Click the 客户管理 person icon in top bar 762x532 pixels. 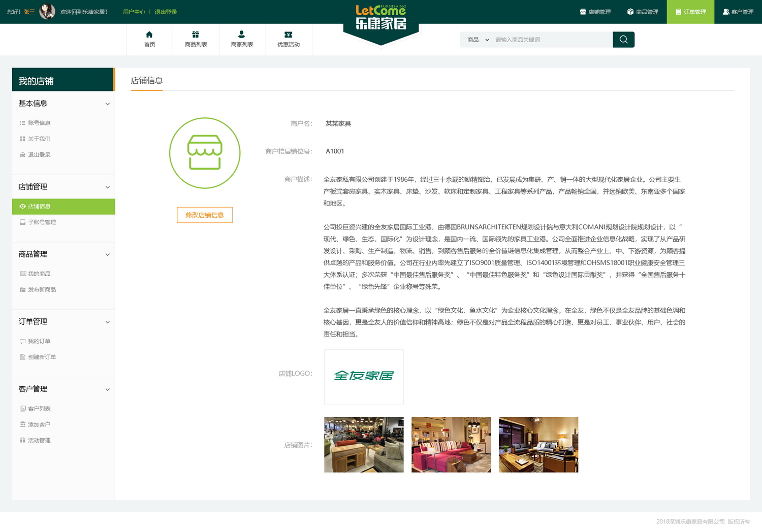click(x=726, y=12)
